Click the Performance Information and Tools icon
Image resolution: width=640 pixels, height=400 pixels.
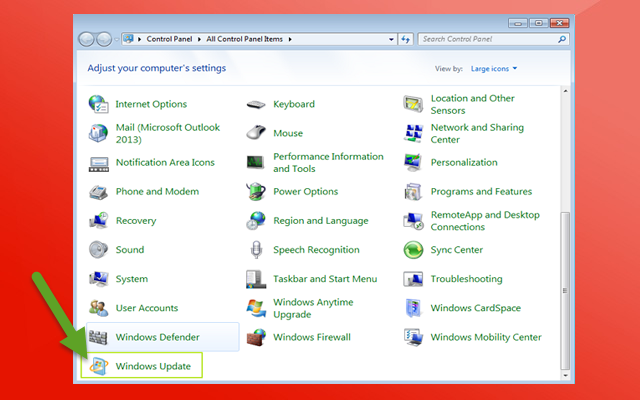click(256, 162)
